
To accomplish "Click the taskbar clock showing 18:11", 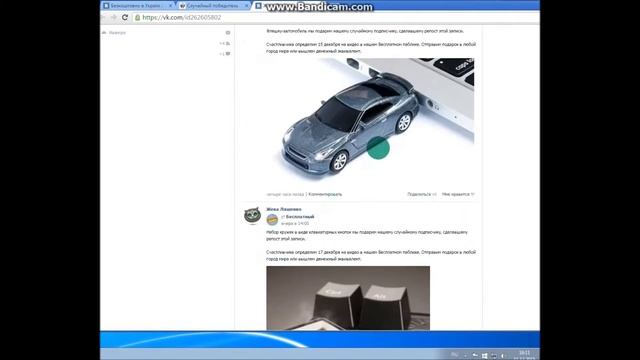I will pos(524,355).
